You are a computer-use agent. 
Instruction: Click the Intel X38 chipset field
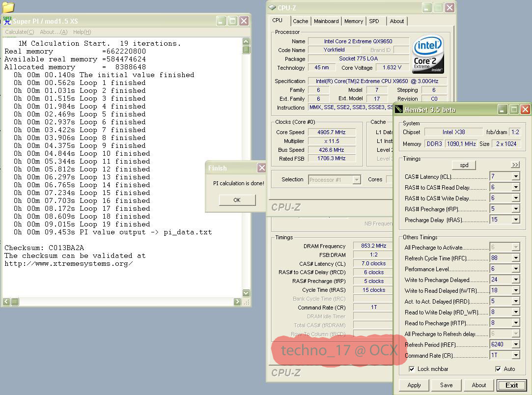453,132
